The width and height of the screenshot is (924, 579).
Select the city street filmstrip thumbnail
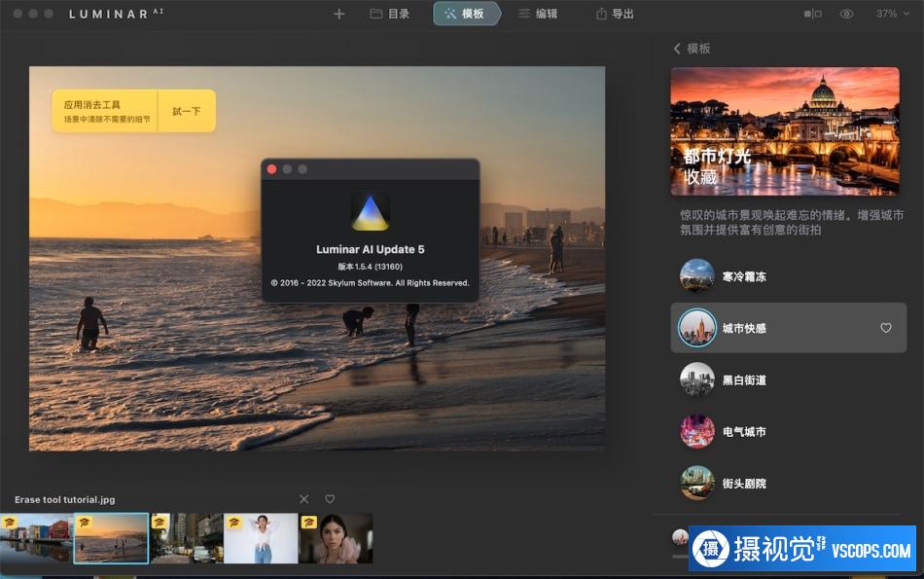(x=186, y=538)
